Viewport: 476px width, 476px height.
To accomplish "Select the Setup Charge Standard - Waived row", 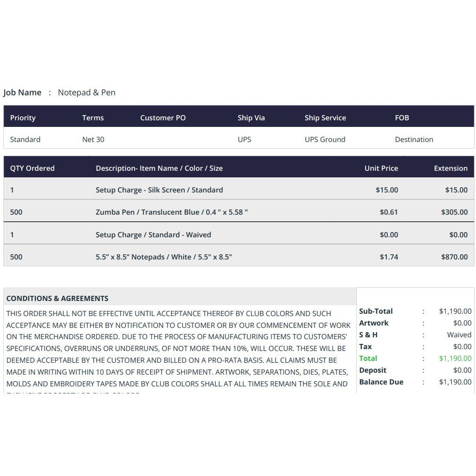I will (x=239, y=234).
